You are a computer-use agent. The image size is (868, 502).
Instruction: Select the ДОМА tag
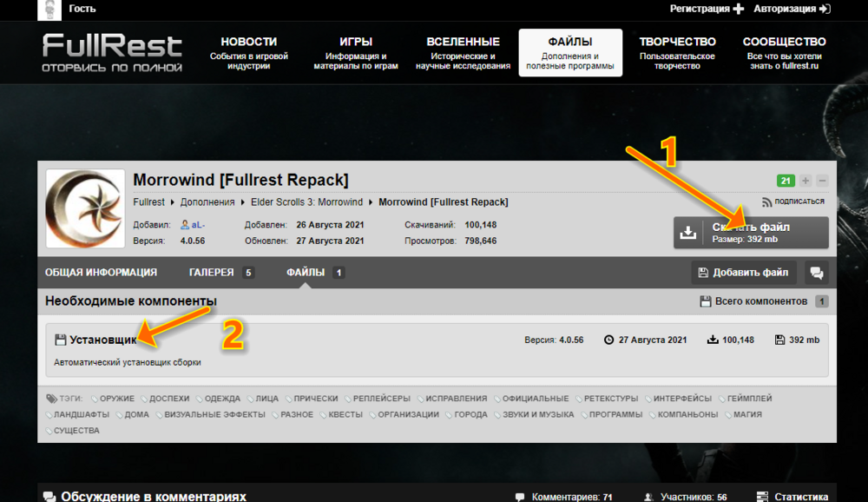point(137,414)
